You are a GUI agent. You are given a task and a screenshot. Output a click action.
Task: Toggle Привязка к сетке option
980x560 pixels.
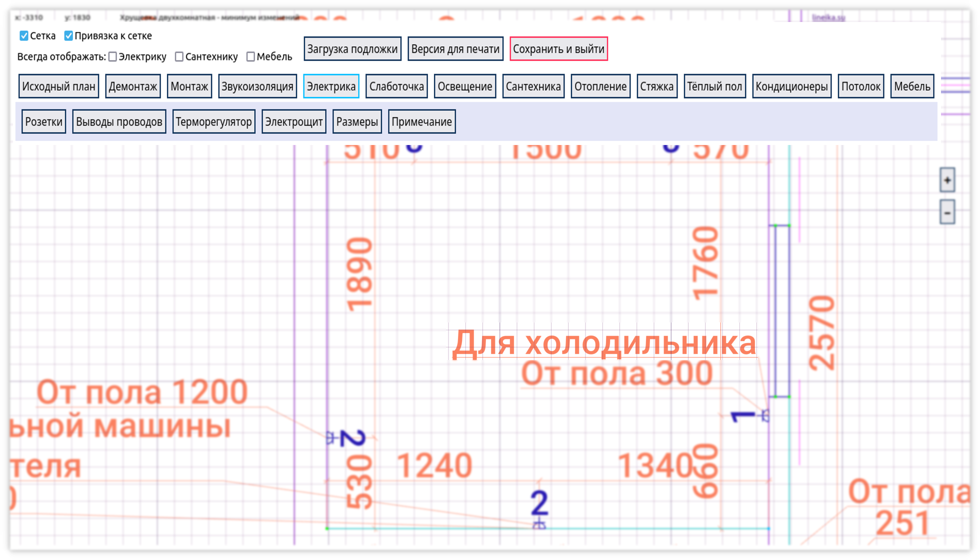(68, 35)
